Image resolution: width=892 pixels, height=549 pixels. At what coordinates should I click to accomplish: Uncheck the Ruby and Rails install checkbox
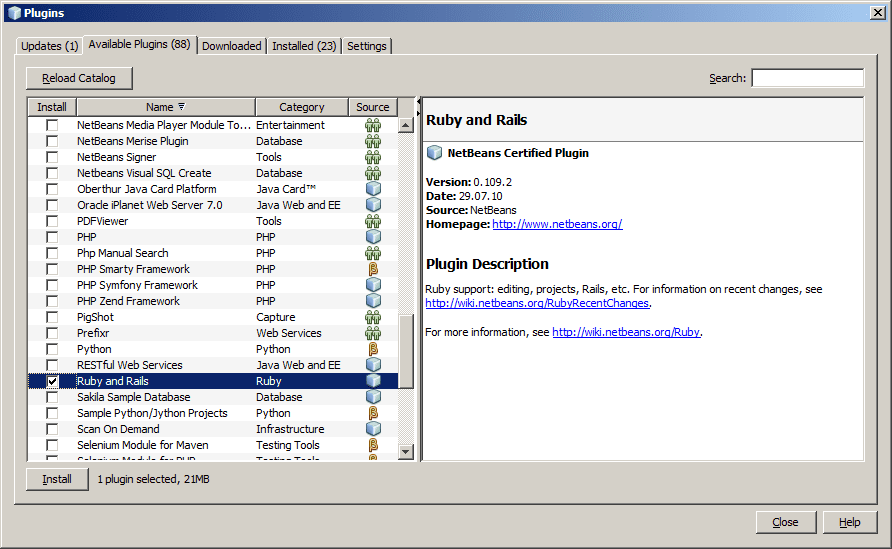click(x=52, y=381)
